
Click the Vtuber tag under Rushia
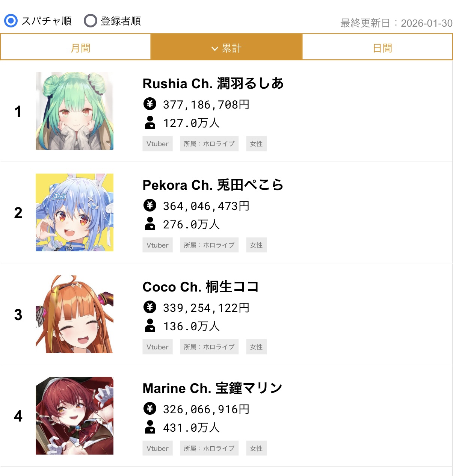157,144
